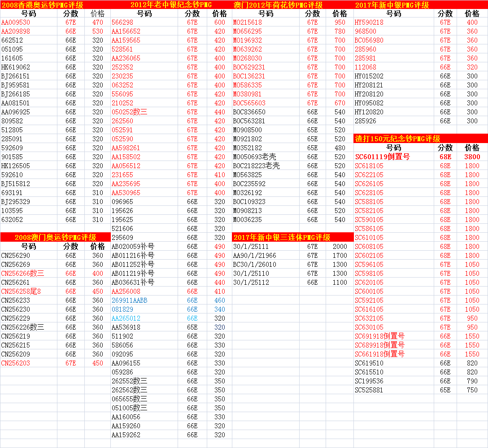Select the BOC218223老壳 cell
488x448 pixels.
pyautogui.click(x=256, y=166)
